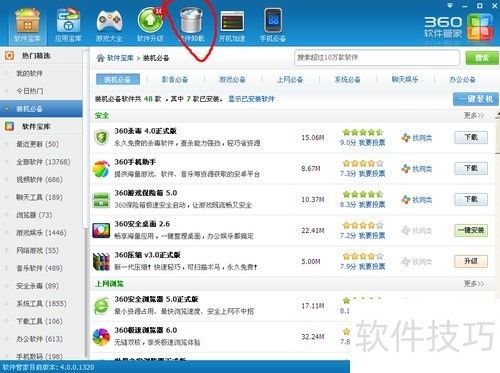Select 今日热门 in sidebar
Screen dimensions: 500x373
click(41, 91)
